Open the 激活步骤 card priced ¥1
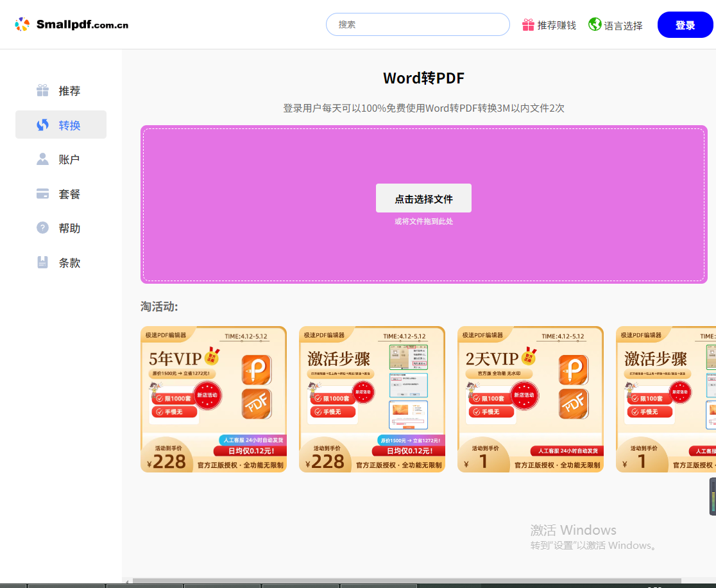The height and width of the screenshot is (588, 716). pos(666,399)
